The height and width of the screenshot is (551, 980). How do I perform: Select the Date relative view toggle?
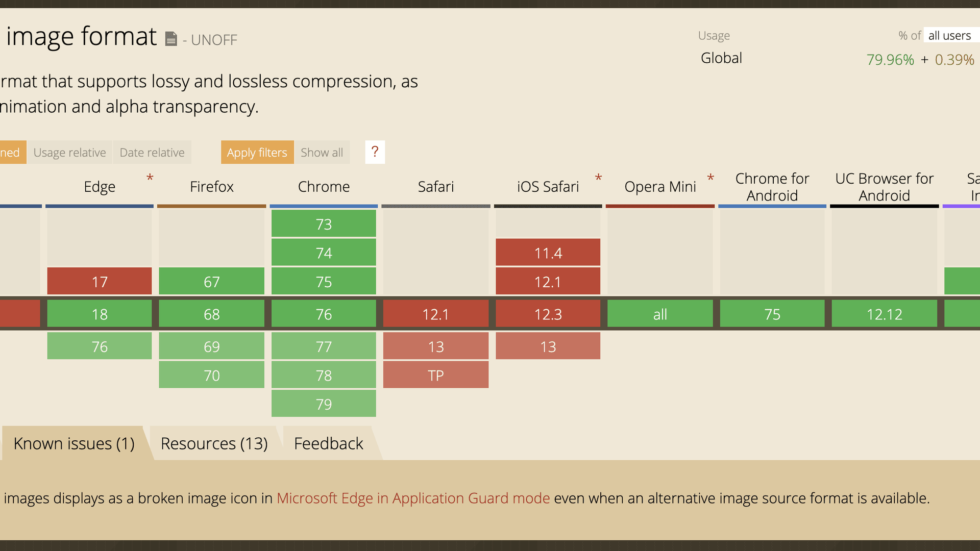(x=152, y=153)
